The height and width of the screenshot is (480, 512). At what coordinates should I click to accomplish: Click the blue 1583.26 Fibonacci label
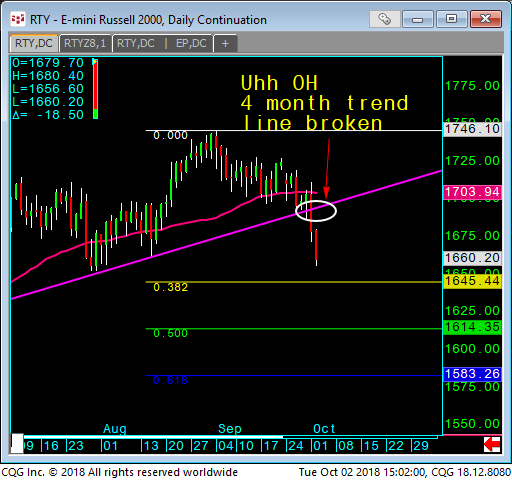pos(472,374)
